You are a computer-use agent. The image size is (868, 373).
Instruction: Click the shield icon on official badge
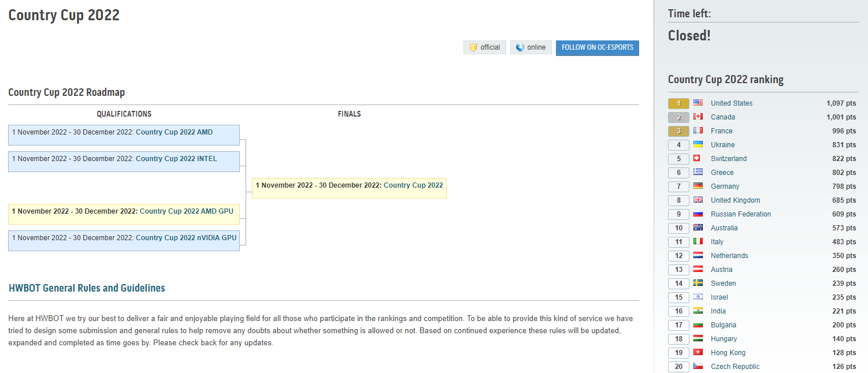coord(473,47)
